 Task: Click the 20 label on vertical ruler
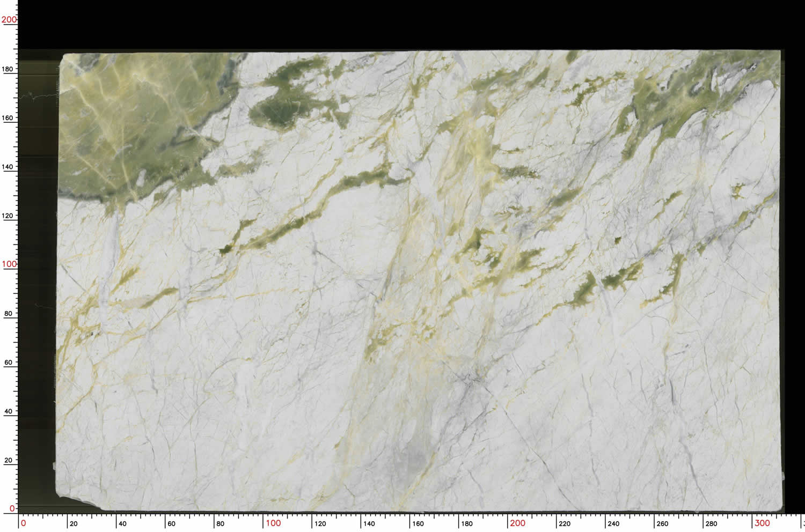(8, 460)
